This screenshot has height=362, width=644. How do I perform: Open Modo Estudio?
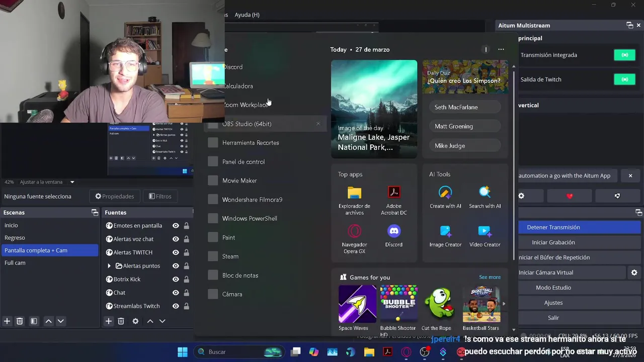click(x=579, y=288)
